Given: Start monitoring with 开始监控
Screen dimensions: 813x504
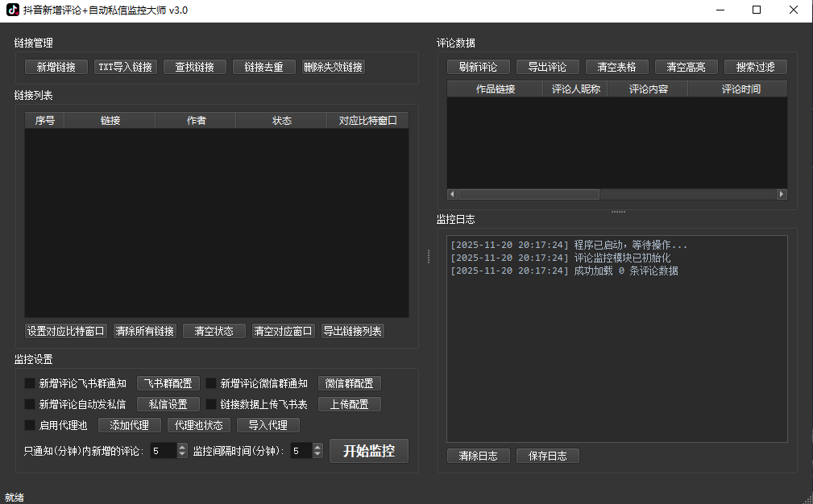Looking at the screenshot, I should coord(369,451).
